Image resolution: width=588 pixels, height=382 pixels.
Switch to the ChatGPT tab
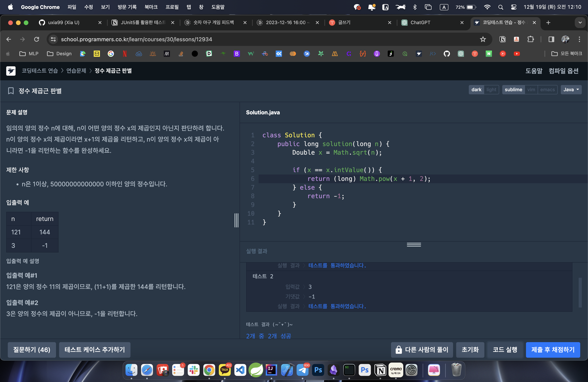(x=420, y=23)
